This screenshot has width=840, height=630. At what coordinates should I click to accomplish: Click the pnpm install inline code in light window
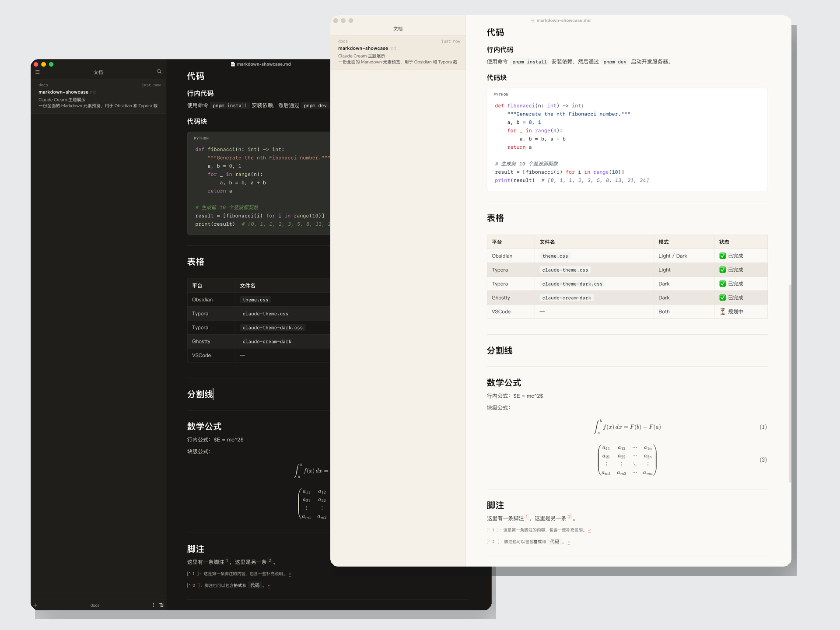529,62
